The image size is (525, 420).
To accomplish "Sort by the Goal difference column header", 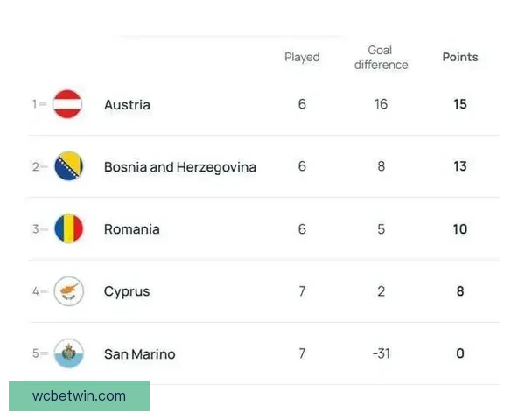I will click(381, 58).
